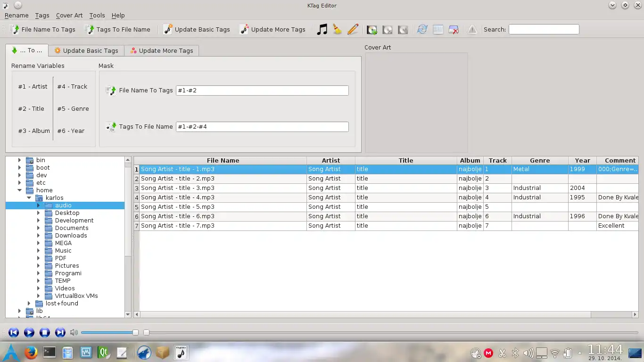The width and height of the screenshot is (644, 362).
Task: Select the VirtualBox VMs folder
Action: (76, 296)
